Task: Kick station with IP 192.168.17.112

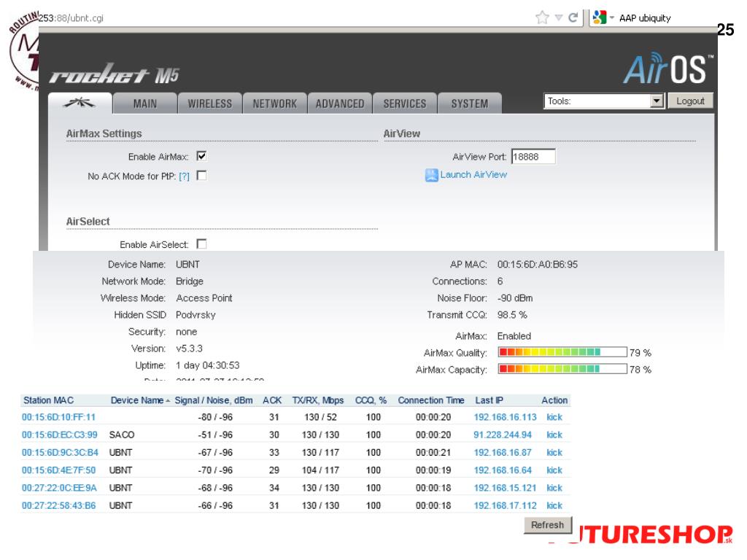Action: pos(554,505)
